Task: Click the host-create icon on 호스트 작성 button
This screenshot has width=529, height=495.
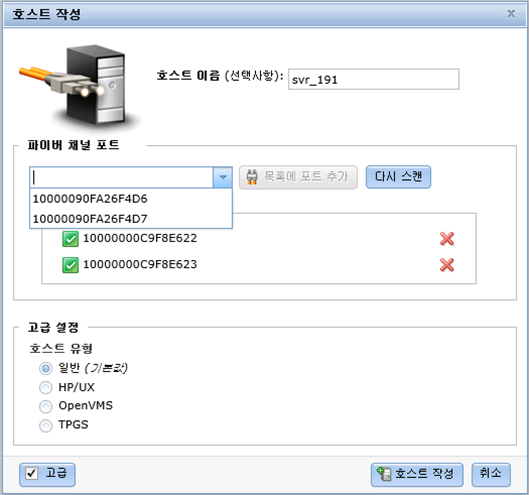Action: pos(384,474)
